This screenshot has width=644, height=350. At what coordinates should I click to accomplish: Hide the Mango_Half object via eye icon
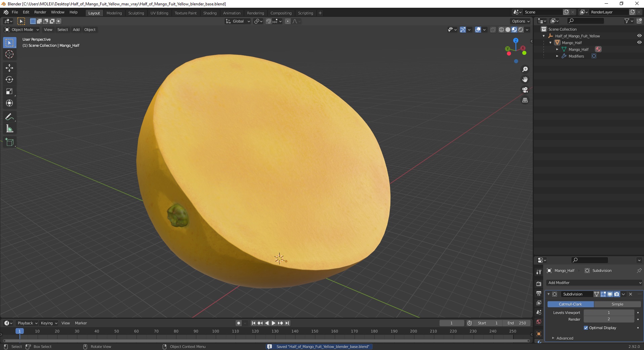click(x=639, y=42)
